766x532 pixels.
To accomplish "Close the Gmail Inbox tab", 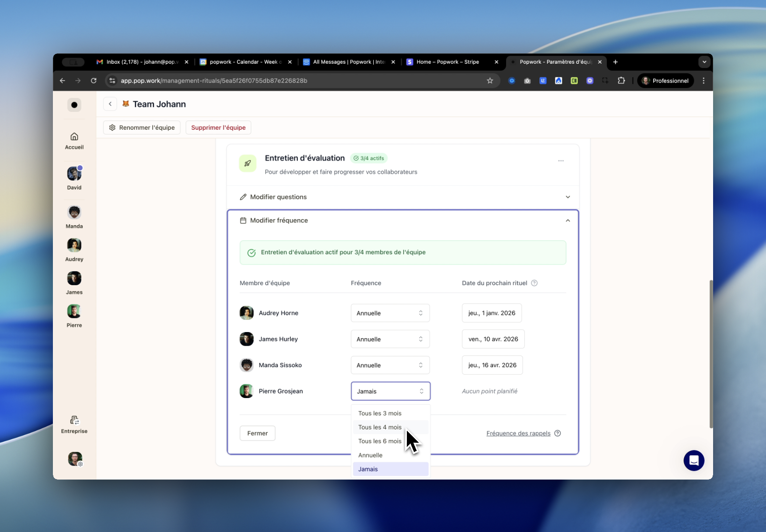I will 186,62.
